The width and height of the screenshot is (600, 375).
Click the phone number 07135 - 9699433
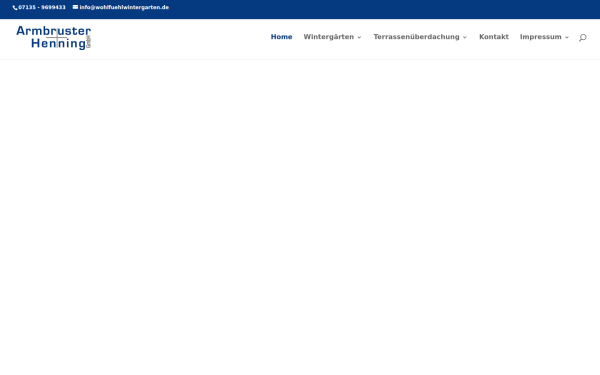[x=42, y=7]
